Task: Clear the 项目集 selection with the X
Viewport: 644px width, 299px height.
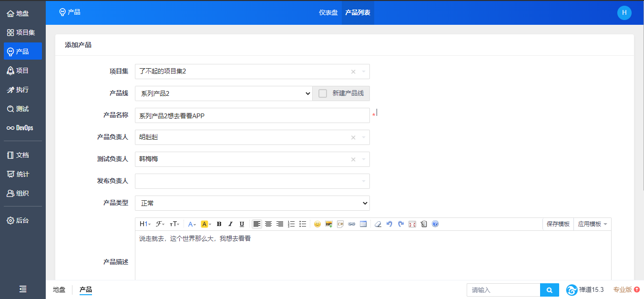Action: click(353, 72)
